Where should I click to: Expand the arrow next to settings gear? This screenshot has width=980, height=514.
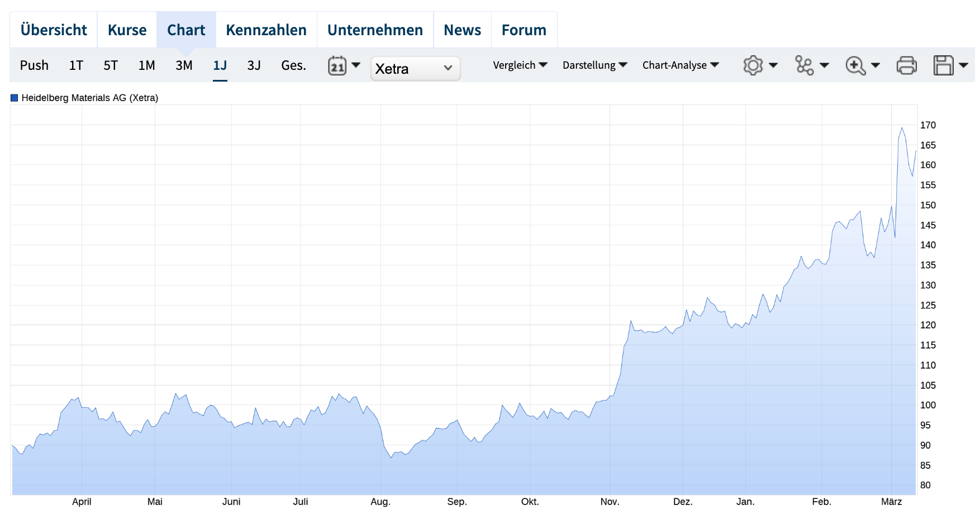773,65
